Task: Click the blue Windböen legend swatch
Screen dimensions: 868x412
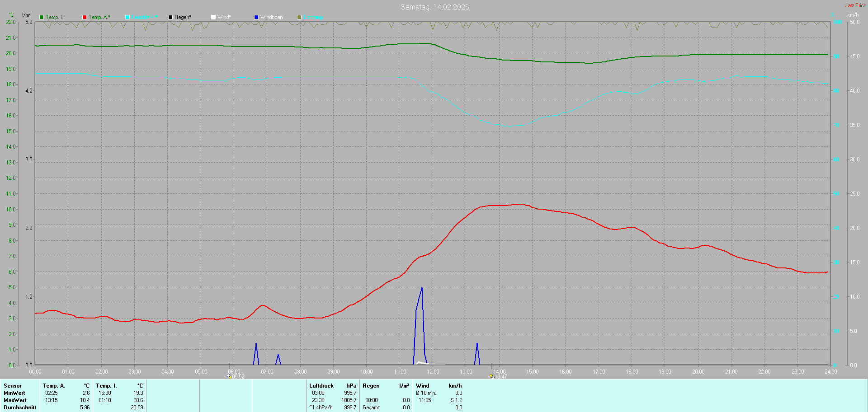Action: (256, 17)
